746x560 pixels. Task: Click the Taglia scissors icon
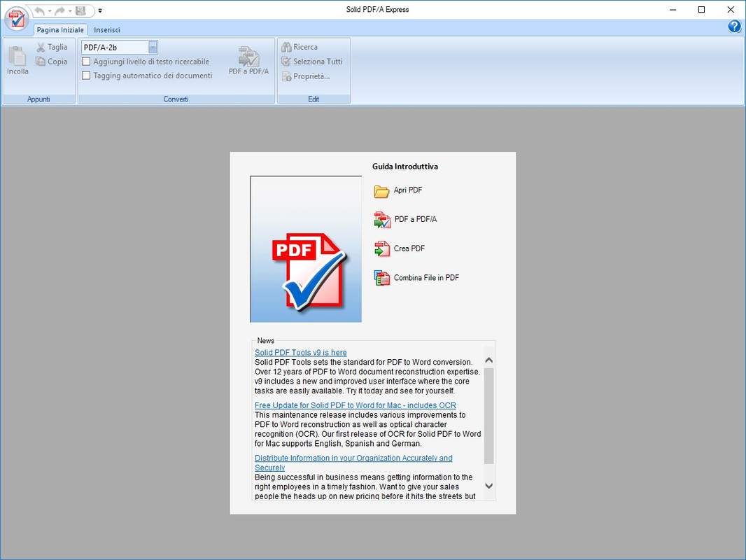[x=41, y=47]
